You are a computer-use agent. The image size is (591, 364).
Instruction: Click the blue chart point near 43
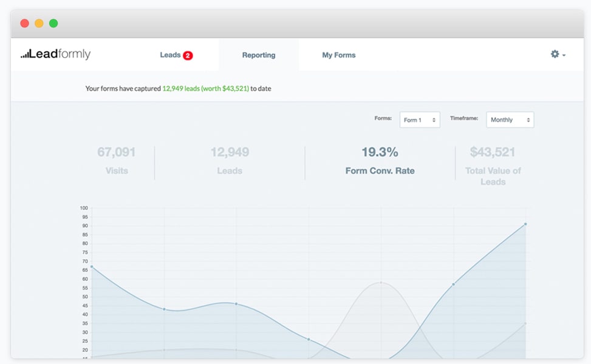coord(164,309)
